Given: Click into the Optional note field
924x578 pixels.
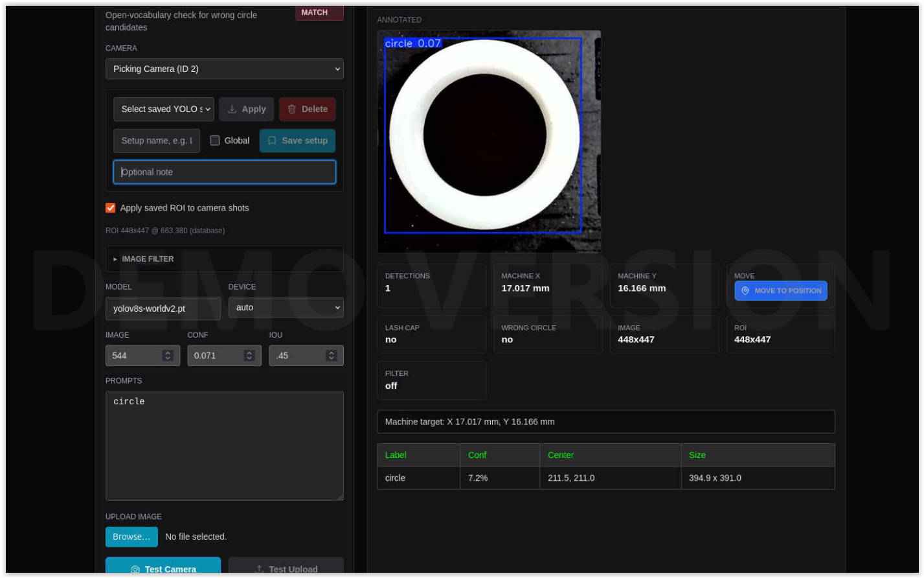Looking at the screenshot, I should [224, 172].
